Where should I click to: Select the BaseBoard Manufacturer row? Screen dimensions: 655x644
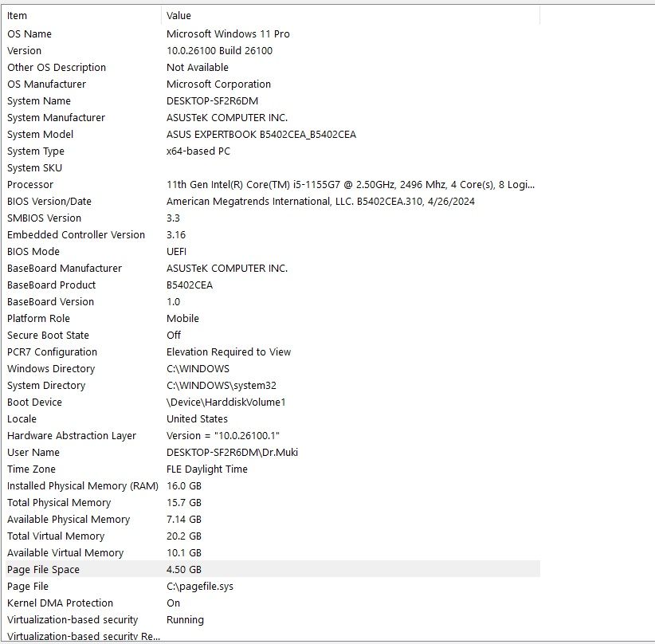pyautogui.click(x=273, y=268)
